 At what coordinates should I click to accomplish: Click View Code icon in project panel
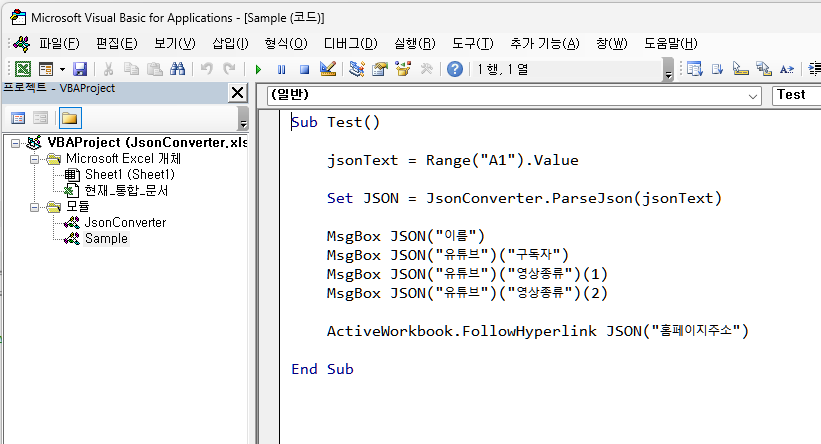tap(18, 118)
